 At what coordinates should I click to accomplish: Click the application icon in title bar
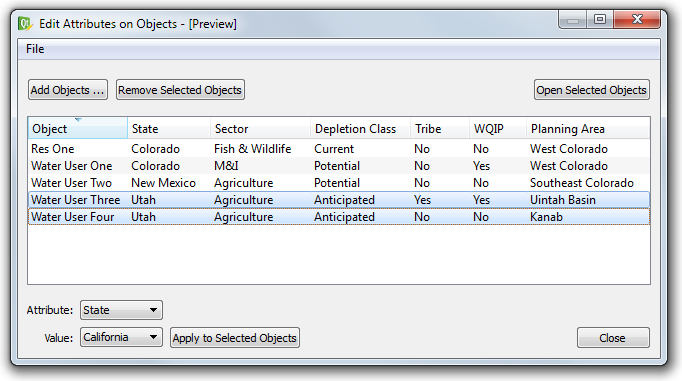point(25,23)
